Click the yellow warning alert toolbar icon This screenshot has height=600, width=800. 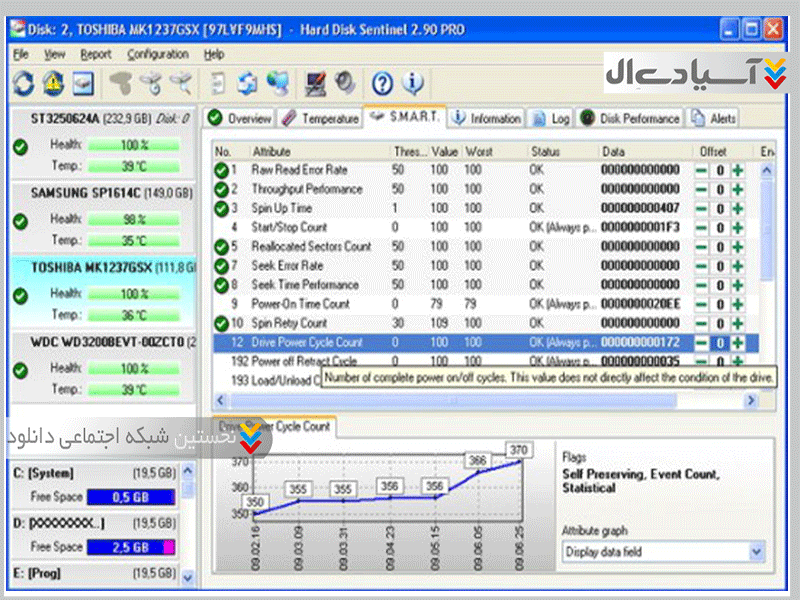click(53, 82)
